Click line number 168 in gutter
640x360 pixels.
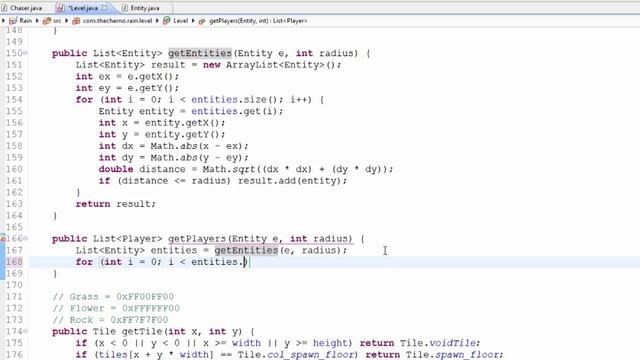(14, 262)
